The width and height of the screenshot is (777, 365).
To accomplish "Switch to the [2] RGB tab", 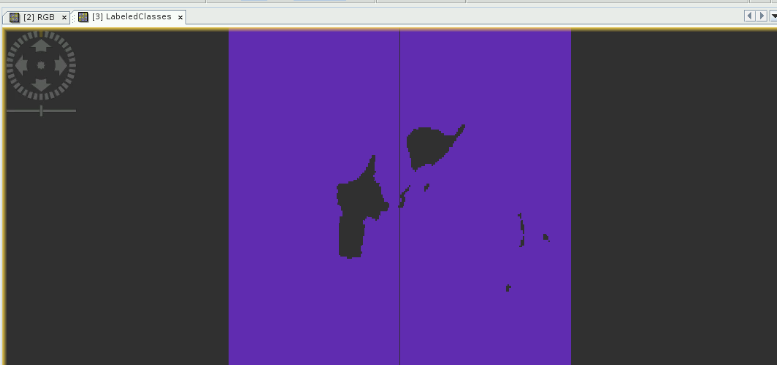I will (x=39, y=17).
